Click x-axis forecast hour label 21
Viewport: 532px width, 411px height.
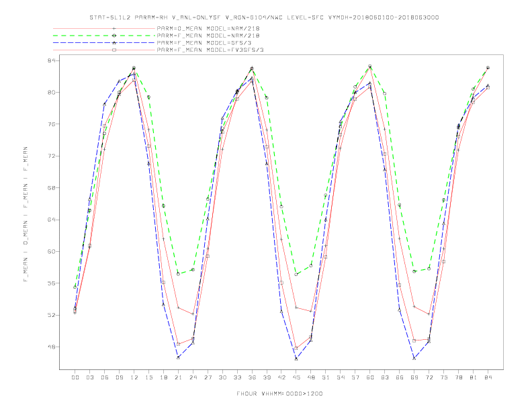[x=178, y=377]
